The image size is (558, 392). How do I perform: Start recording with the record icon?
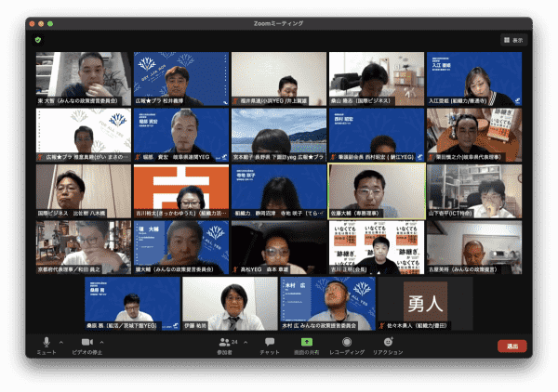[347, 342]
